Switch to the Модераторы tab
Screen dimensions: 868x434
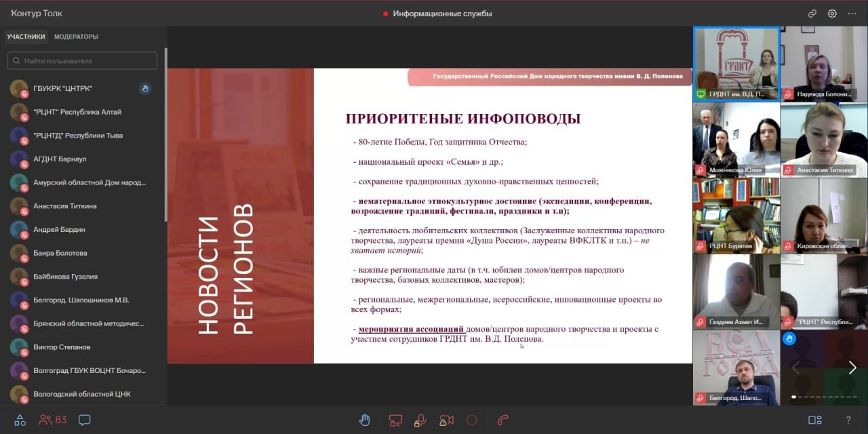pos(76,37)
